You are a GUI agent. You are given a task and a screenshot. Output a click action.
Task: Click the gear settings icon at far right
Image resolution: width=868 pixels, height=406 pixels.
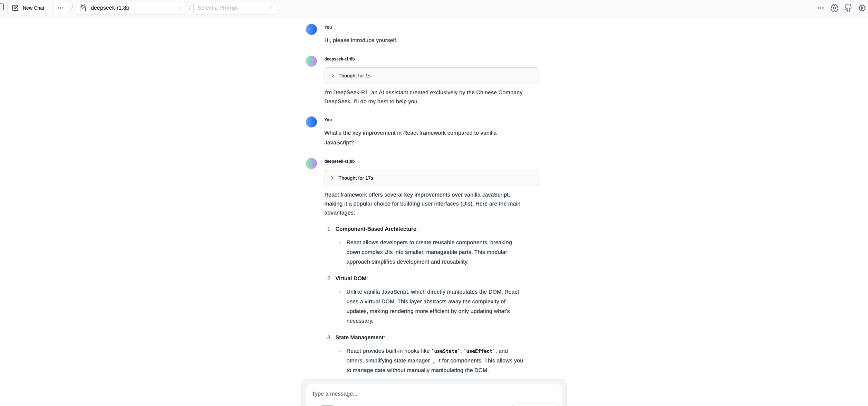point(862,8)
